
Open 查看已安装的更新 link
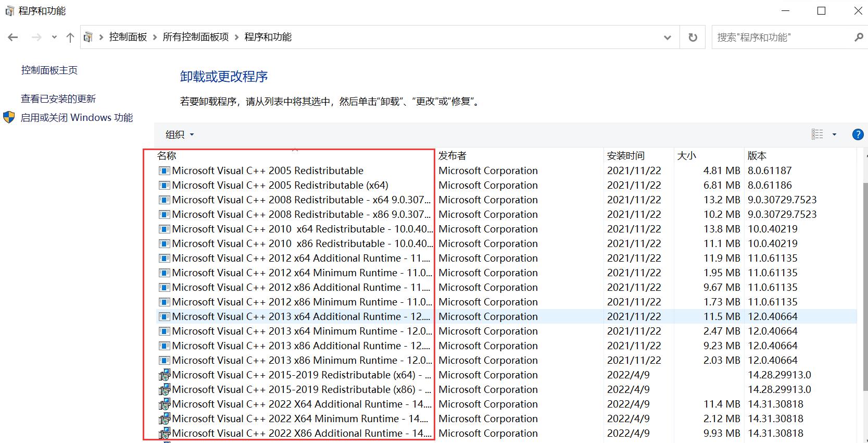(x=58, y=99)
